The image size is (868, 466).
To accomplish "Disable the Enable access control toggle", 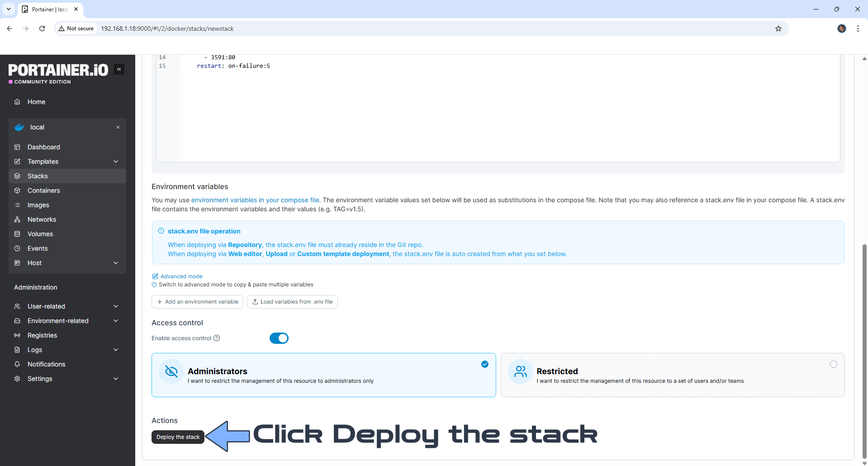I will [279, 338].
